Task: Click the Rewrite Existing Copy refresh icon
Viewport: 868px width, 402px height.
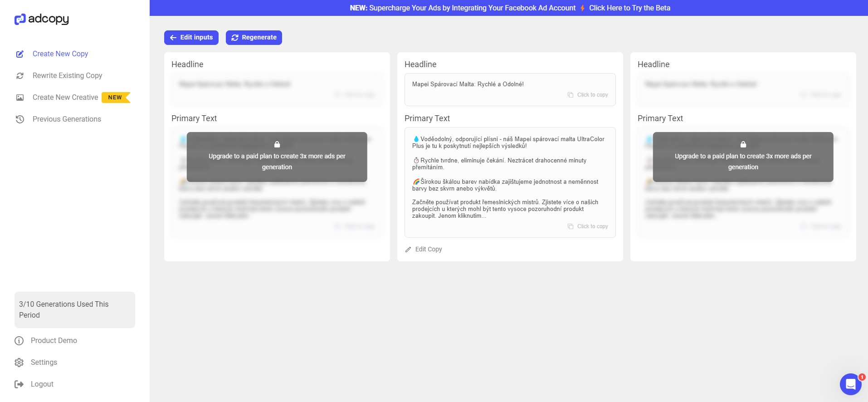Action: pyautogui.click(x=20, y=76)
